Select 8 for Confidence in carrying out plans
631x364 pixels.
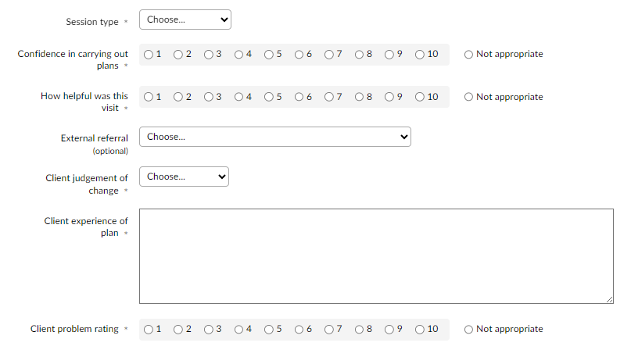[x=359, y=55]
